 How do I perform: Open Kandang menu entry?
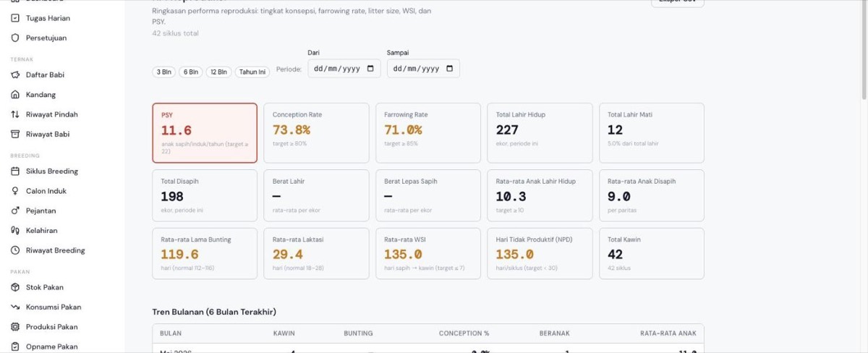(41, 95)
